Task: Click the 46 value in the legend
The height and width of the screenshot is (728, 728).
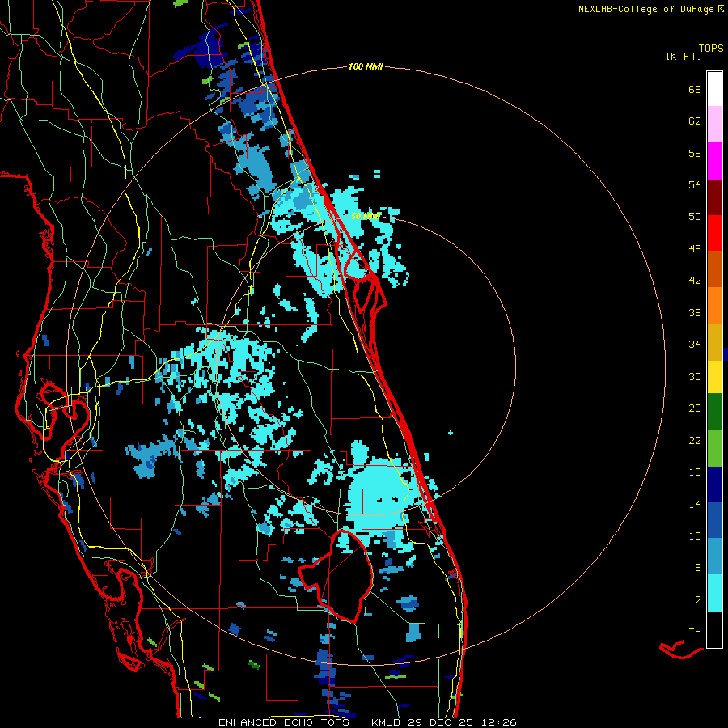Action: pyautogui.click(x=695, y=249)
